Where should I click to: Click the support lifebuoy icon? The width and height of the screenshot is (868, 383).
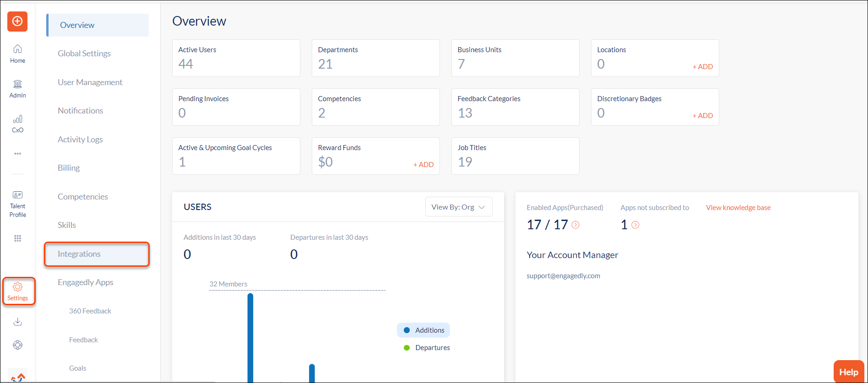(17, 345)
